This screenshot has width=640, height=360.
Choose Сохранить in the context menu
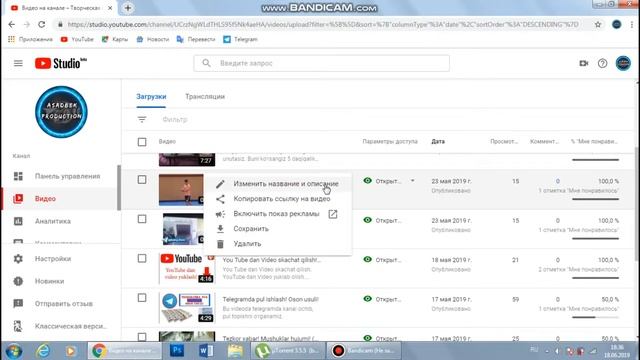coord(278,229)
